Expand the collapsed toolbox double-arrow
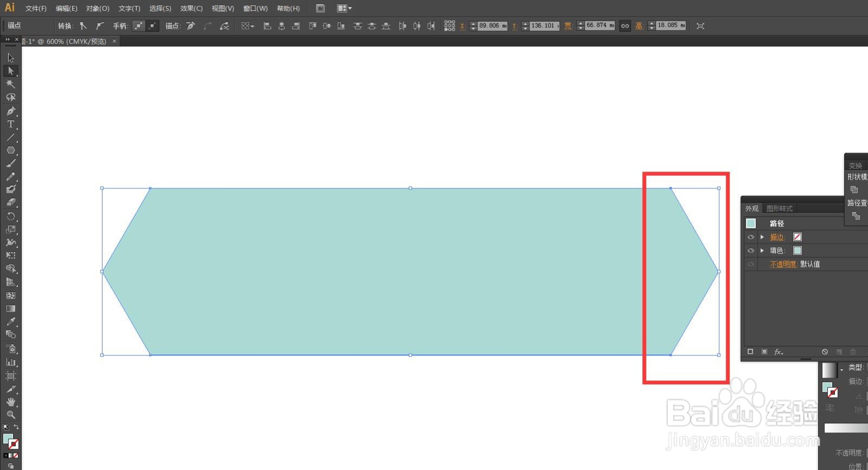The image size is (868, 470). pos(8,40)
